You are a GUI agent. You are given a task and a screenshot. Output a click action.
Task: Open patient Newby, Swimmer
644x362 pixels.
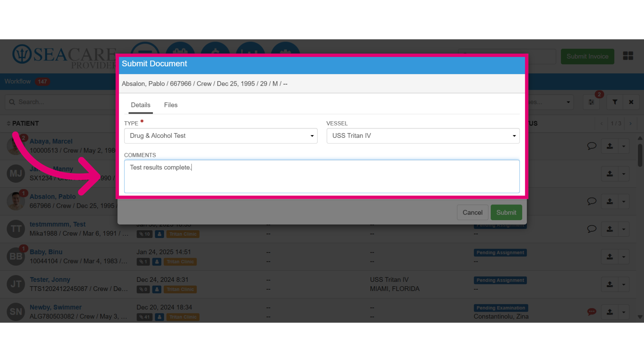pos(56,307)
